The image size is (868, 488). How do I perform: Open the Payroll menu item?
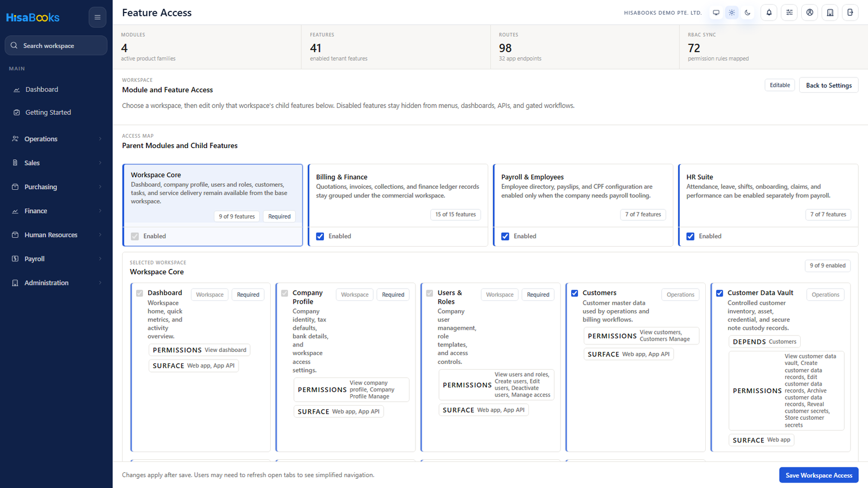56,259
